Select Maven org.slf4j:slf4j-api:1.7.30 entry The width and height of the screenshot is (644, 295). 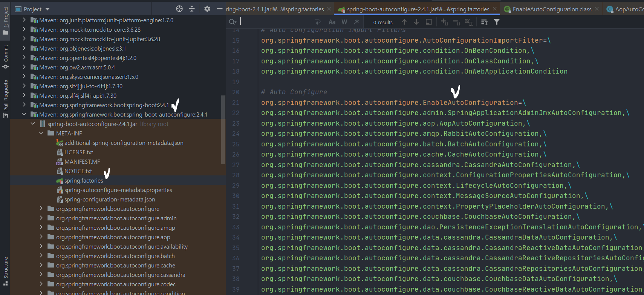[x=78, y=95]
